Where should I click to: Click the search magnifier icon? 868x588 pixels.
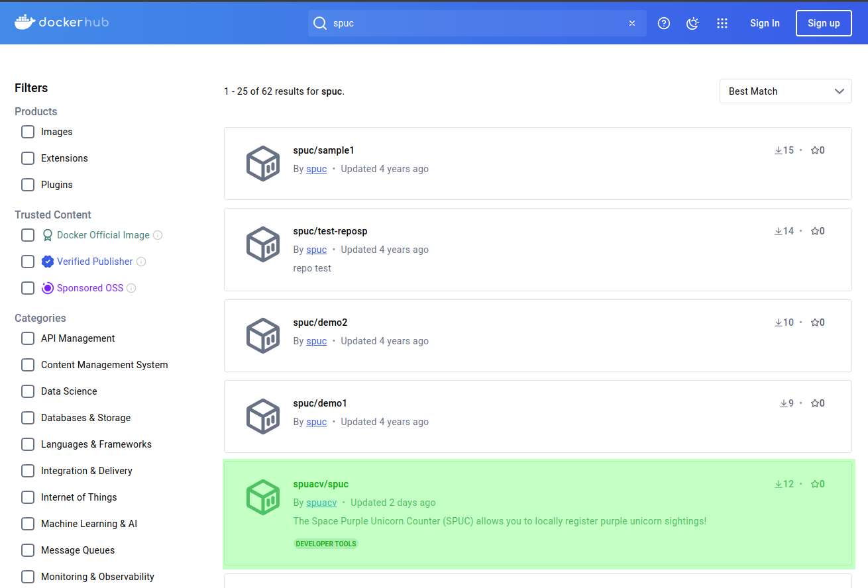pos(320,23)
